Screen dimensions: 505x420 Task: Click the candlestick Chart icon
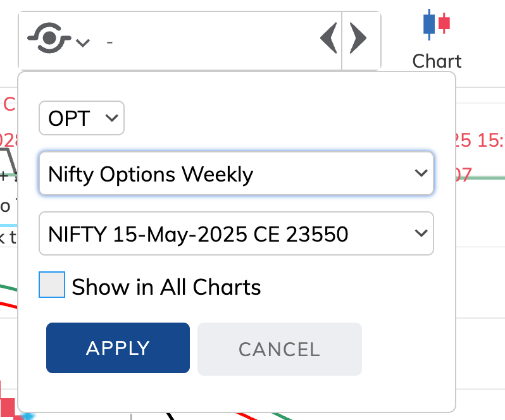tap(437, 24)
